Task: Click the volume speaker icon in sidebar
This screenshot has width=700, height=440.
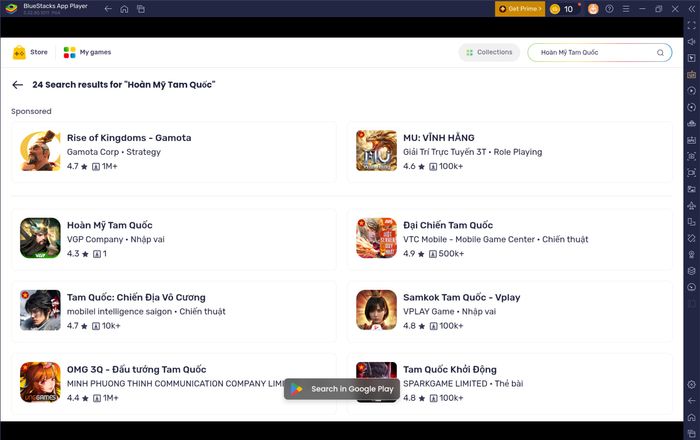Action: (692, 42)
